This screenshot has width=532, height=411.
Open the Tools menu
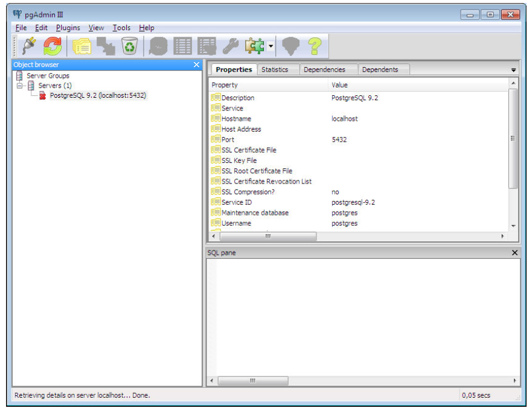(x=121, y=28)
